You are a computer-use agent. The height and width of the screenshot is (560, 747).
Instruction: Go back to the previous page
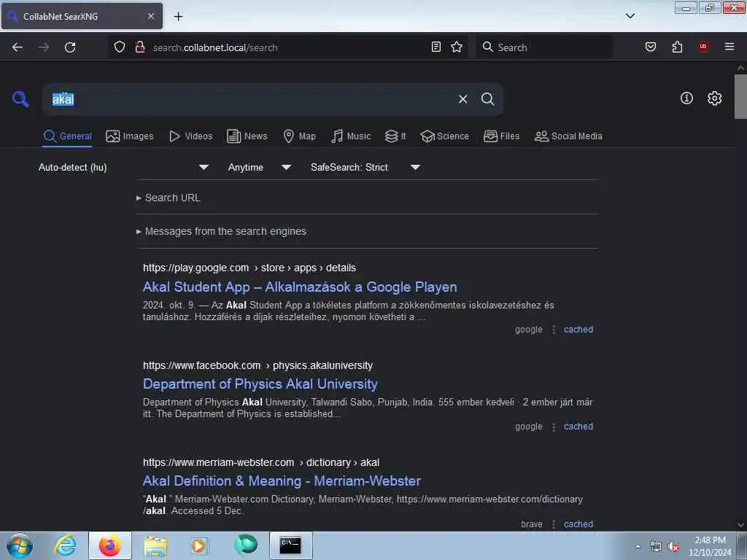tap(18, 47)
